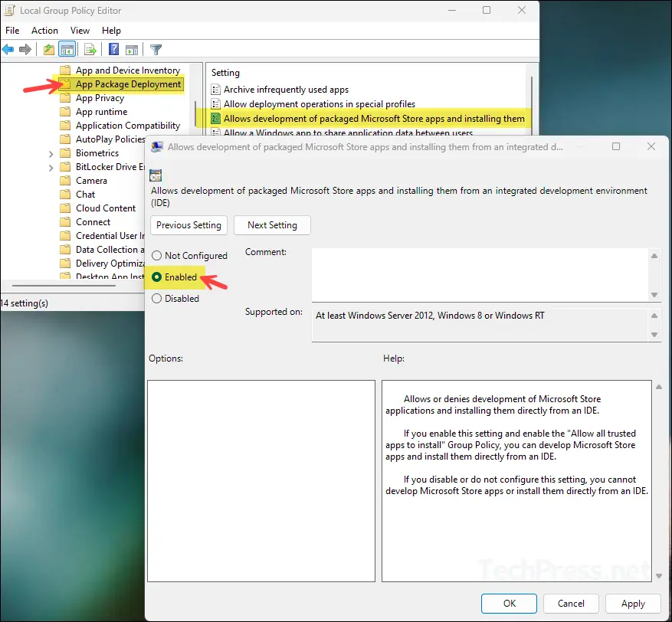
Task: Click the Forward navigation arrow icon
Action: point(25,49)
